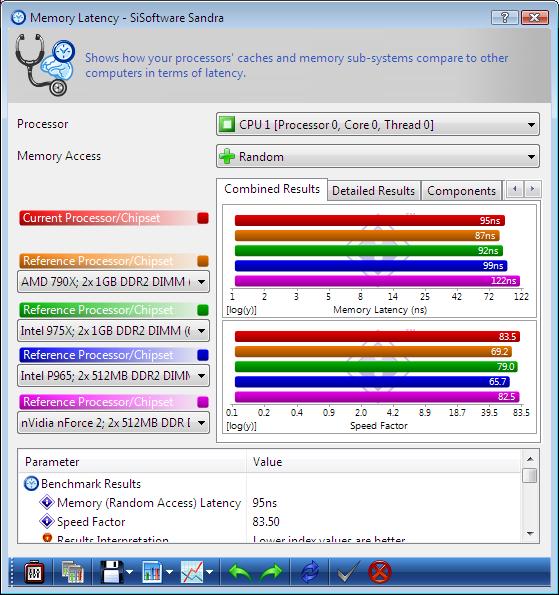Image resolution: width=559 pixels, height=595 pixels.
Task: Click the help question mark button
Action: (x=504, y=17)
